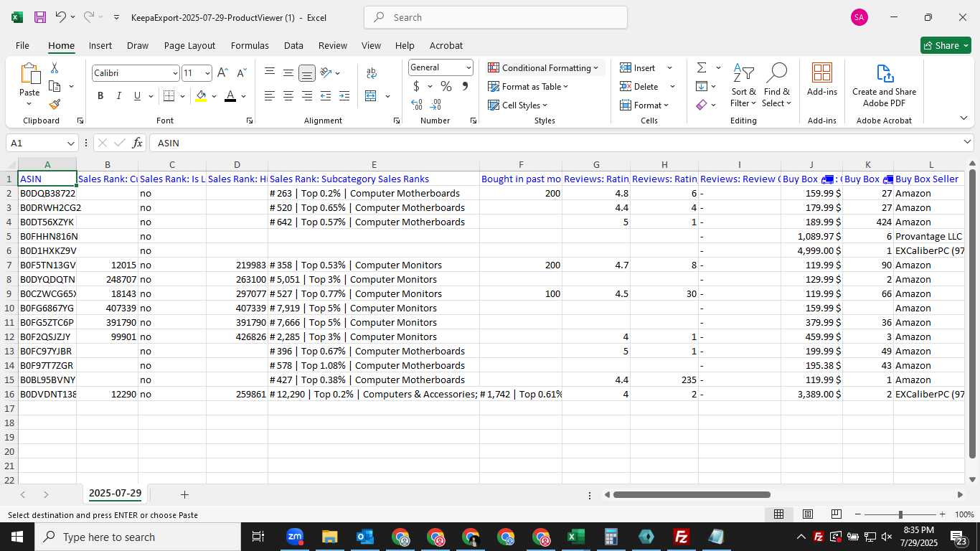This screenshot has width=980, height=551.
Task: Open the General number format dropdown
Action: click(468, 67)
